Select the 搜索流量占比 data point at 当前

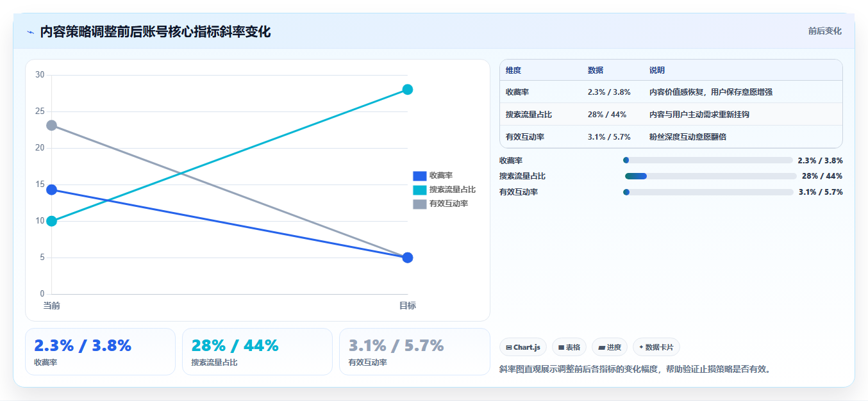[x=52, y=221]
